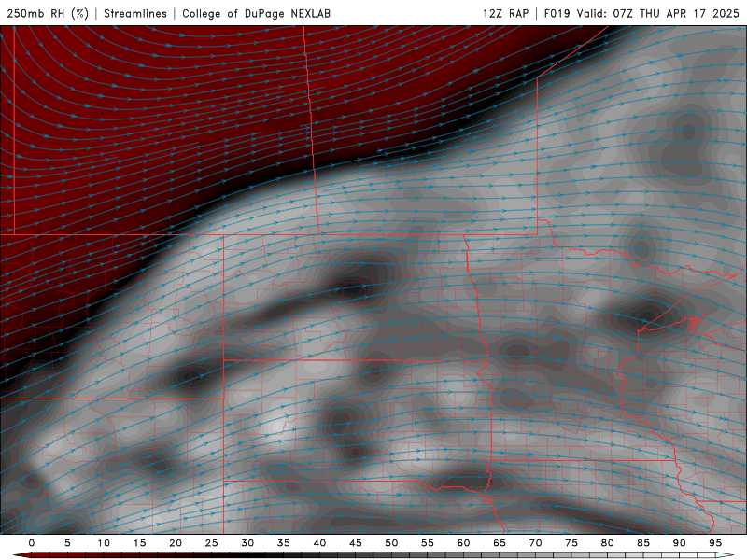Click the colorbar label '20'

[x=176, y=543]
